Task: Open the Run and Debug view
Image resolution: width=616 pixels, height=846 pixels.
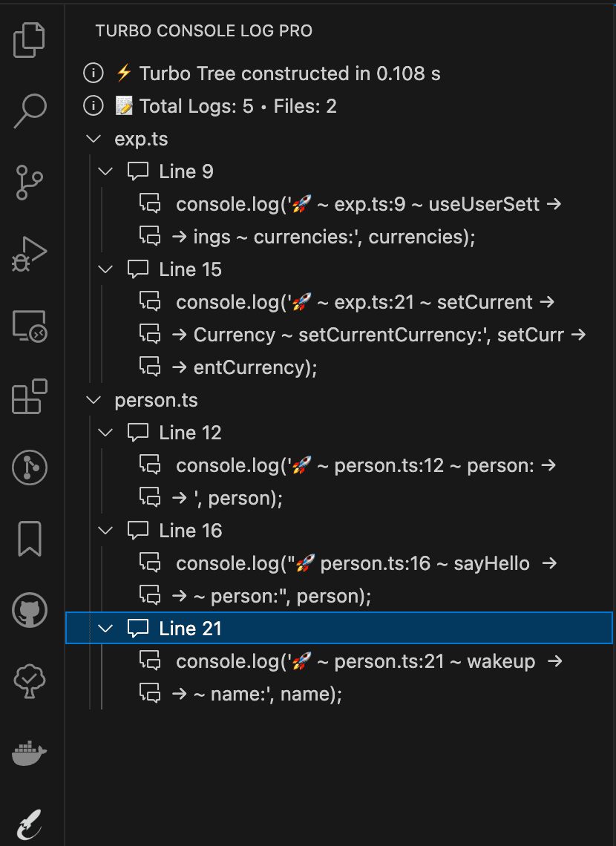Action: tap(30, 252)
